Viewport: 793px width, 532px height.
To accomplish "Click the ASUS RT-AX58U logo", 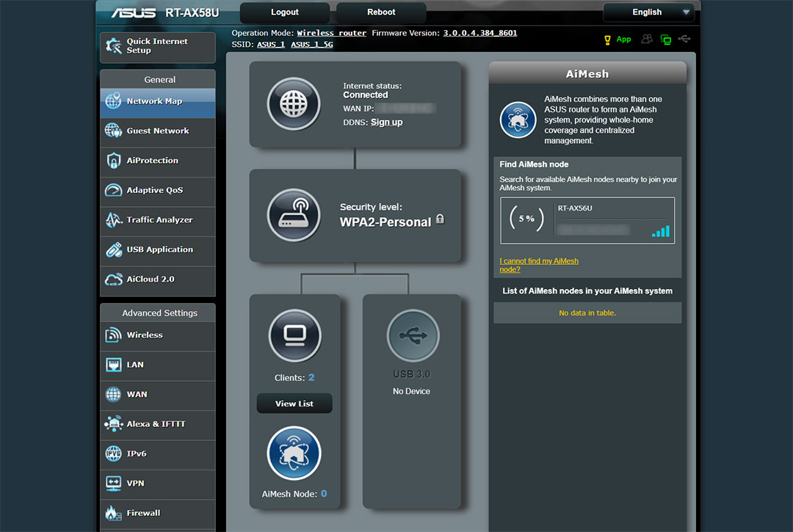I will click(165, 12).
